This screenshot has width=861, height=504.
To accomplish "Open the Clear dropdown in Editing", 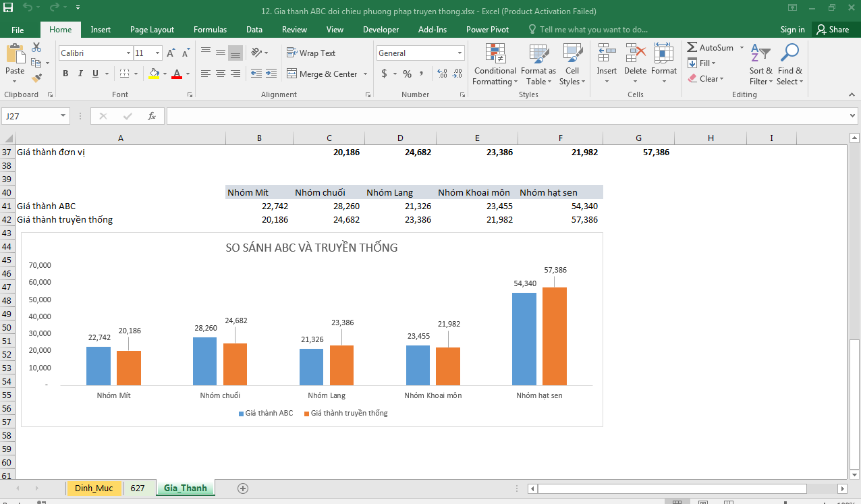I will 706,78.
